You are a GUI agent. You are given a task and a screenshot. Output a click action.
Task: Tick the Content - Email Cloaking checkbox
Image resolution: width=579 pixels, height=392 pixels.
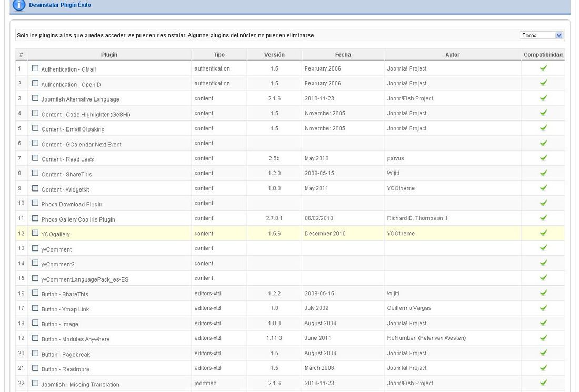(x=35, y=128)
